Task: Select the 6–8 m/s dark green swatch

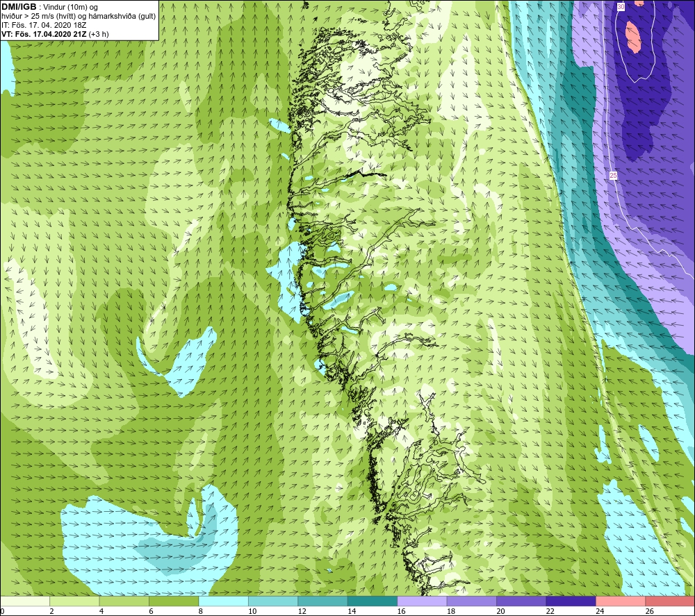Action: [x=174, y=601]
